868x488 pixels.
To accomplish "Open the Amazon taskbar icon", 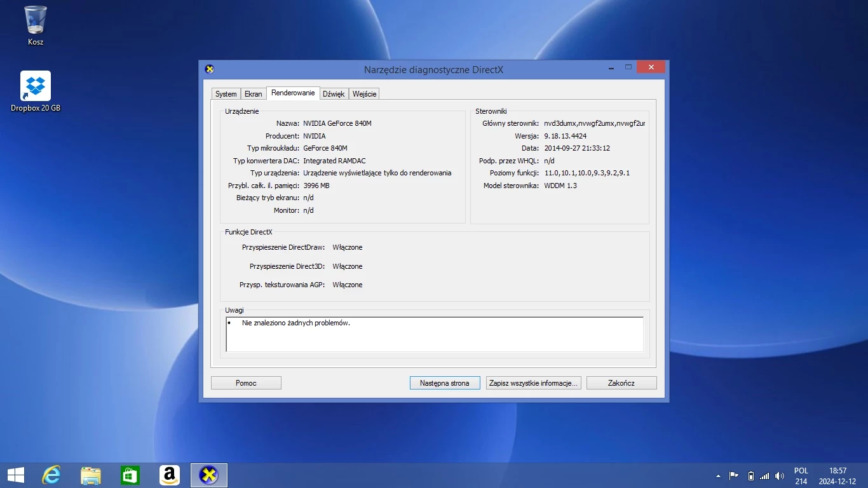I will point(169,475).
